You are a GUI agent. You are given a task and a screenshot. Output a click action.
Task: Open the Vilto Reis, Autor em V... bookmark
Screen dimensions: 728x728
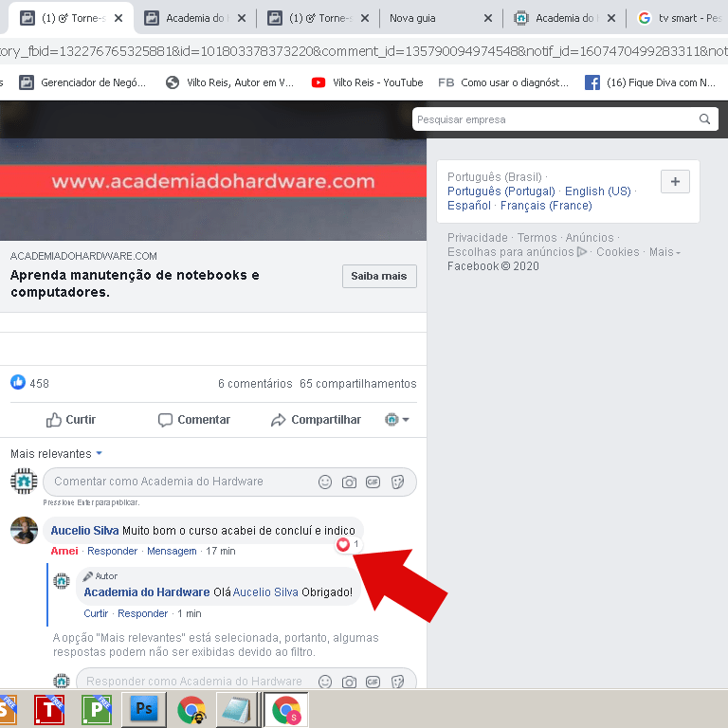229,82
